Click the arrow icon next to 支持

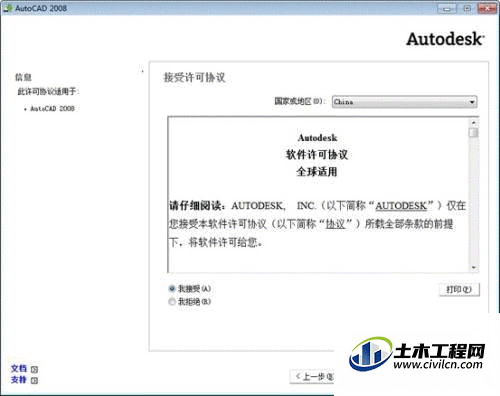[34, 380]
